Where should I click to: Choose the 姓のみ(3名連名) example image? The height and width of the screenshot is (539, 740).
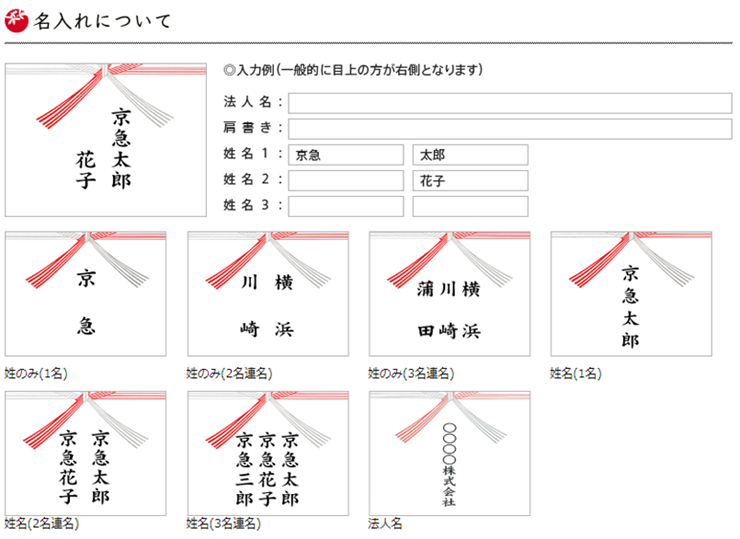coord(449,294)
